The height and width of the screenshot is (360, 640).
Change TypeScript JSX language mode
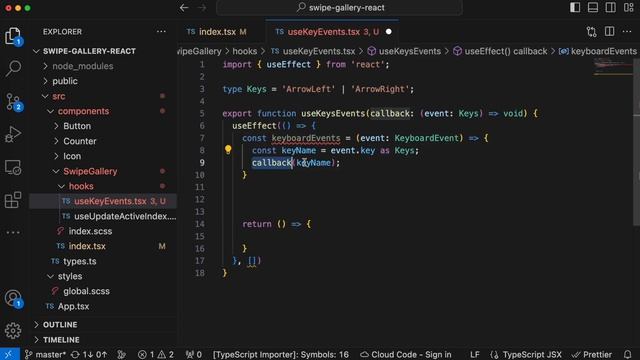[526, 354]
